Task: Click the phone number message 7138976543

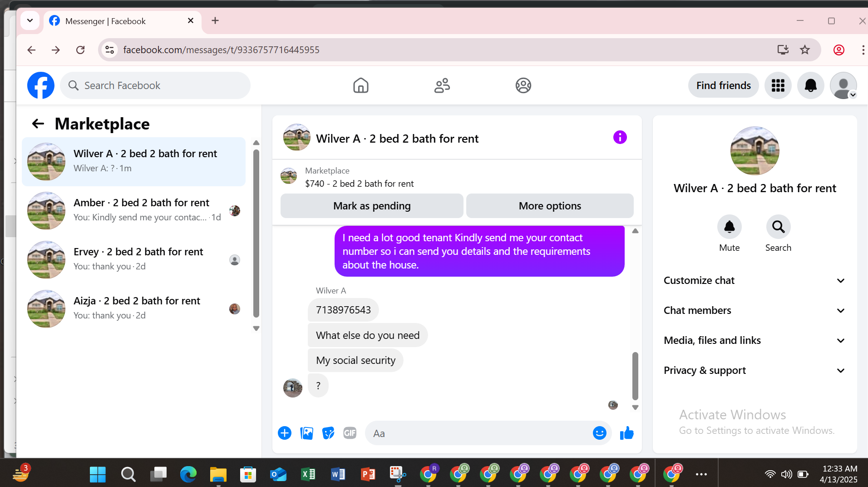Action: click(x=343, y=310)
